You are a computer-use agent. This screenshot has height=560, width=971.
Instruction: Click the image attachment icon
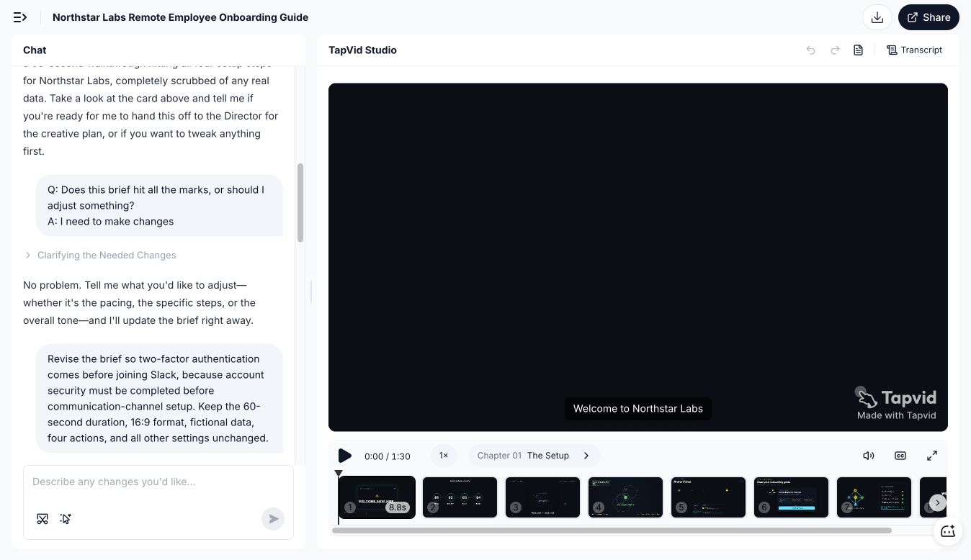(x=42, y=519)
